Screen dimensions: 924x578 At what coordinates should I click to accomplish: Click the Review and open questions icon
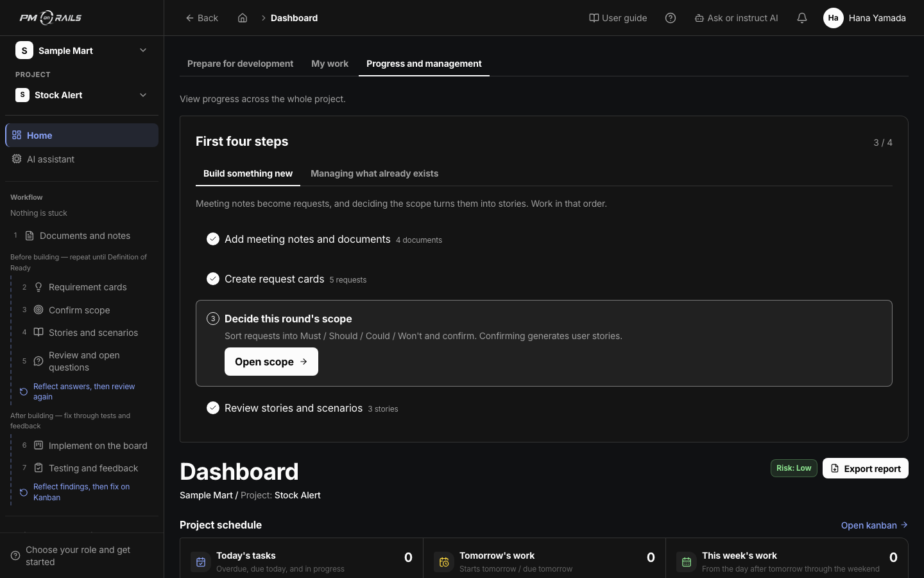[38, 361]
